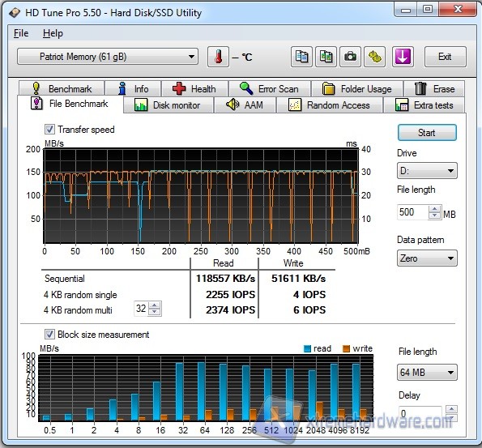
Task: Click the copy text to clipboard icon
Action: coord(301,57)
